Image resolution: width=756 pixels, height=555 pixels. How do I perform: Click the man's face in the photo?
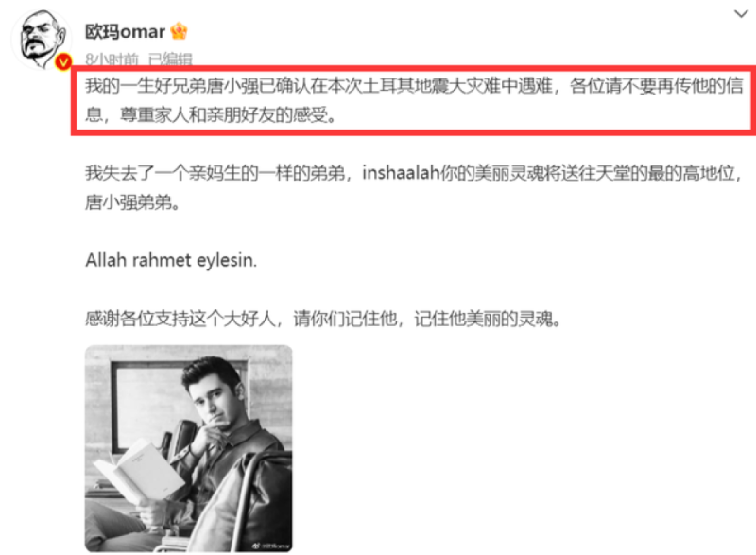(x=211, y=397)
